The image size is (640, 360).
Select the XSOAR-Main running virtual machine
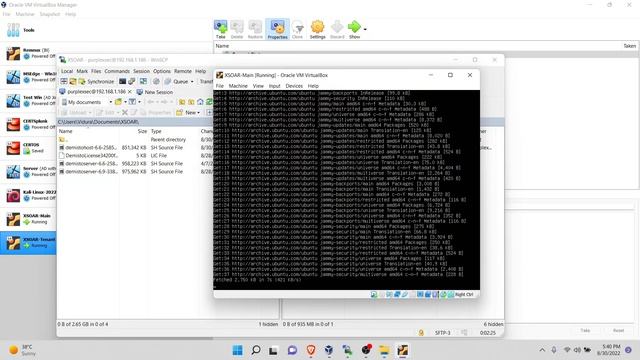(x=28, y=219)
